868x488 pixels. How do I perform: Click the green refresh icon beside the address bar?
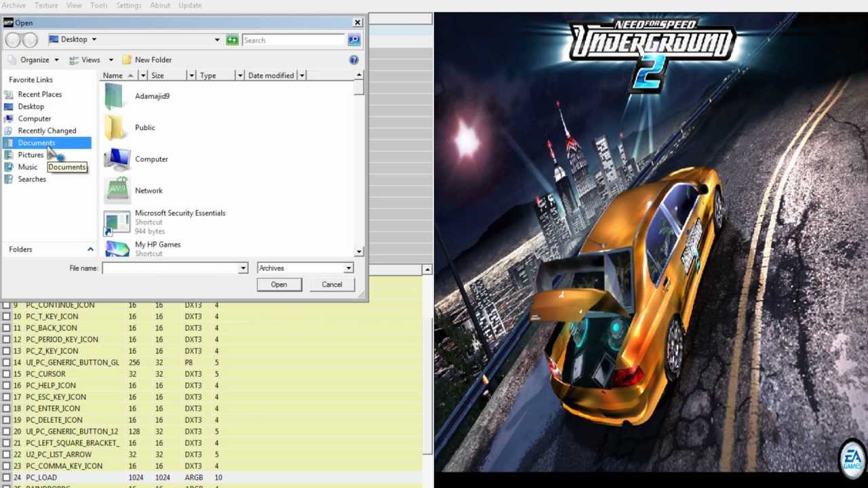click(x=233, y=40)
